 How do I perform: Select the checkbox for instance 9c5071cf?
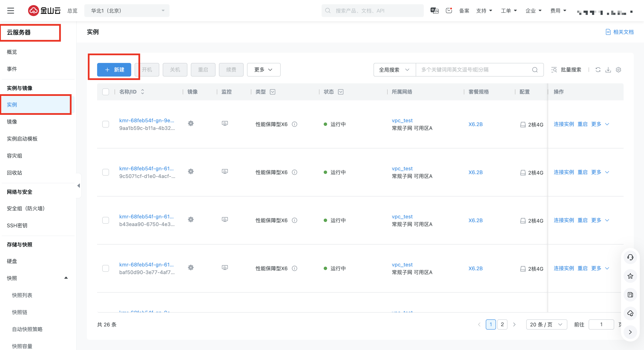pyautogui.click(x=106, y=172)
